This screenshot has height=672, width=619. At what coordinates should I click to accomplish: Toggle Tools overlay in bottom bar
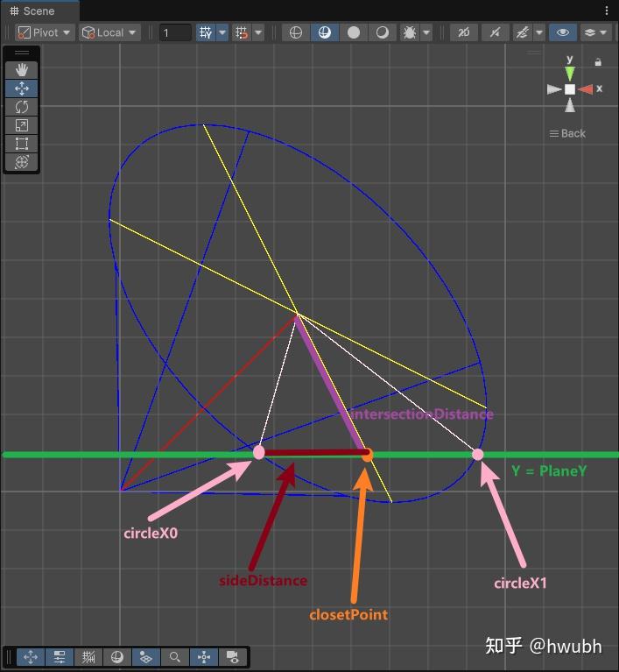31,657
